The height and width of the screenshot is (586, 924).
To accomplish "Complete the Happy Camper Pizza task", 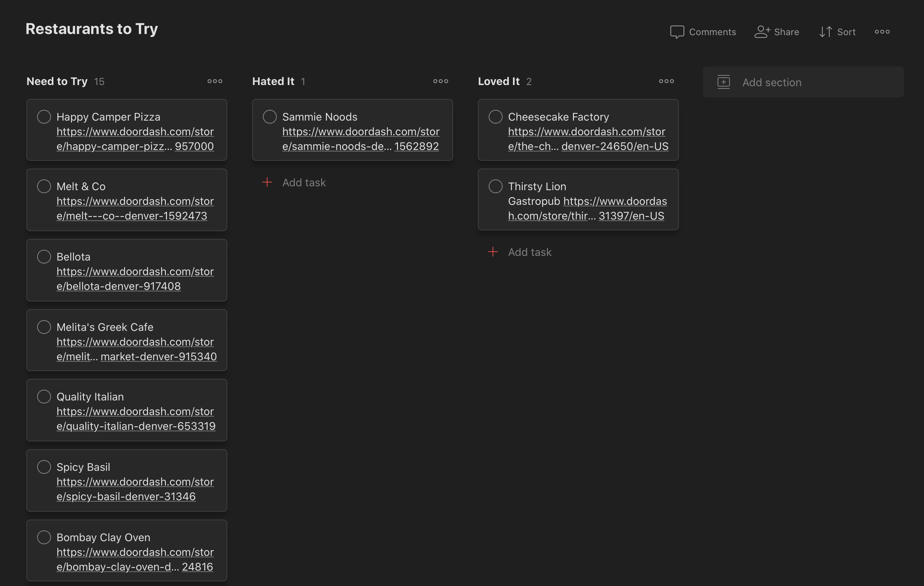I will (x=44, y=117).
